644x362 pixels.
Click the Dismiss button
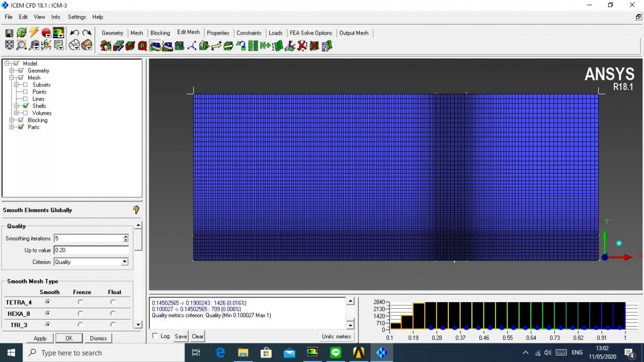click(98, 338)
